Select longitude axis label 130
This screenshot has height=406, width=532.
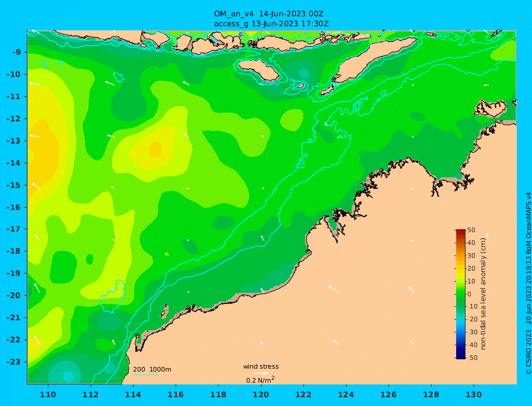pyautogui.click(x=474, y=395)
